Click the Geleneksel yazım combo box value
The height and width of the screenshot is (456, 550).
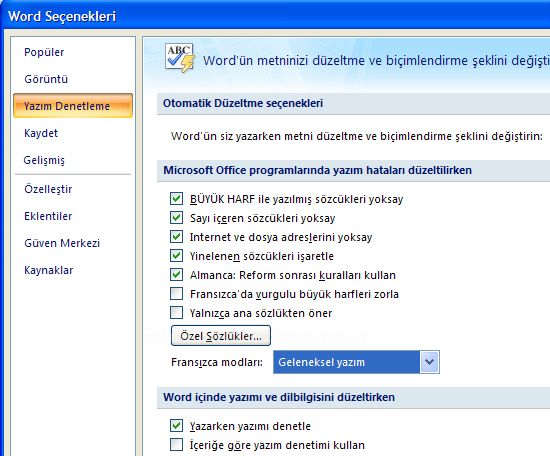(347, 362)
